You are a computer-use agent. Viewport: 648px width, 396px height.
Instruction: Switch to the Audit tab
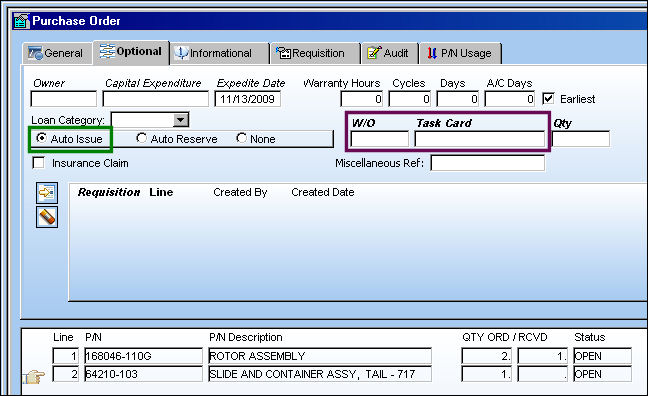(389, 53)
